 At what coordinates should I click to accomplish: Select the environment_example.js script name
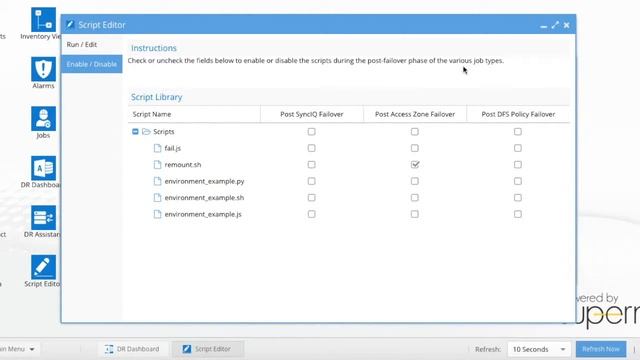[203, 214]
